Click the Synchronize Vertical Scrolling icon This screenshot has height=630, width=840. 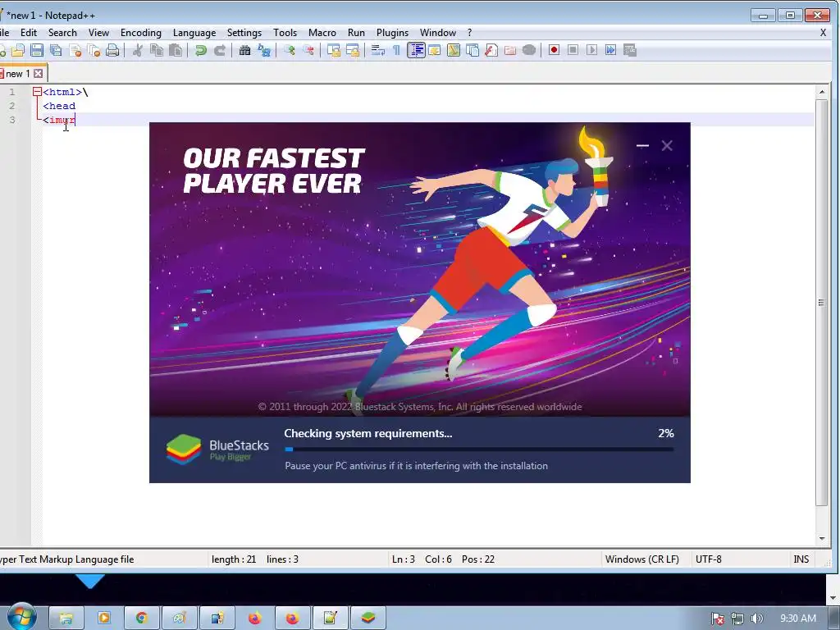[x=334, y=50]
